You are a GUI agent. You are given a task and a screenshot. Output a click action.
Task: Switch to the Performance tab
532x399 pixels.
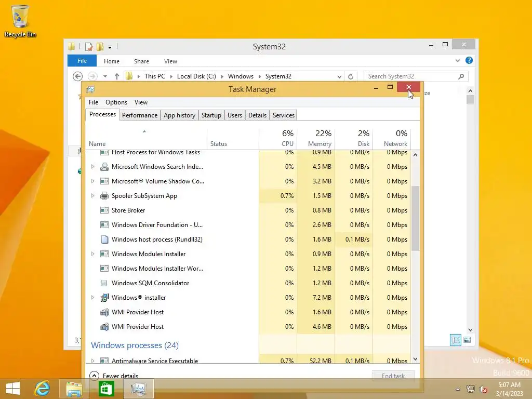pos(140,115)
